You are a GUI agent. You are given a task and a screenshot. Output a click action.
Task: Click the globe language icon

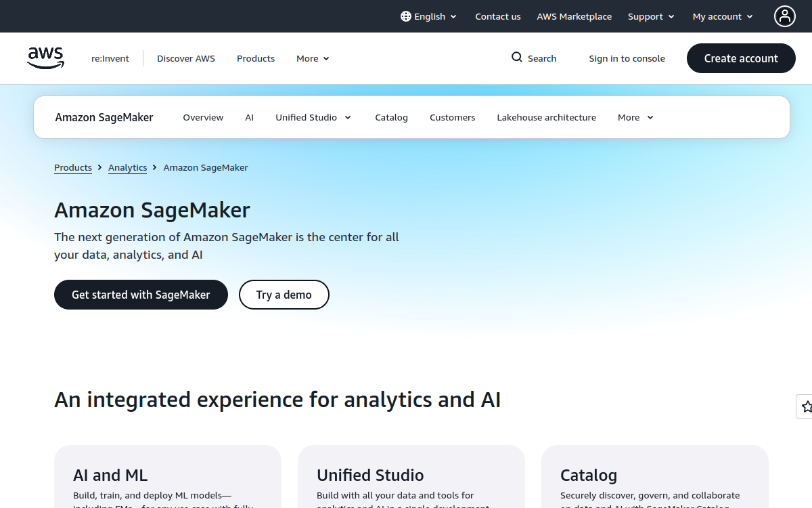click(x=406, y=16)
